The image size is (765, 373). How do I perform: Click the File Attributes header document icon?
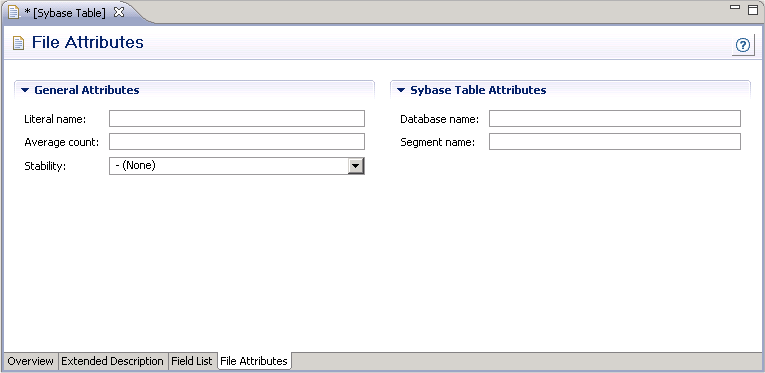(x=18, y=43)
